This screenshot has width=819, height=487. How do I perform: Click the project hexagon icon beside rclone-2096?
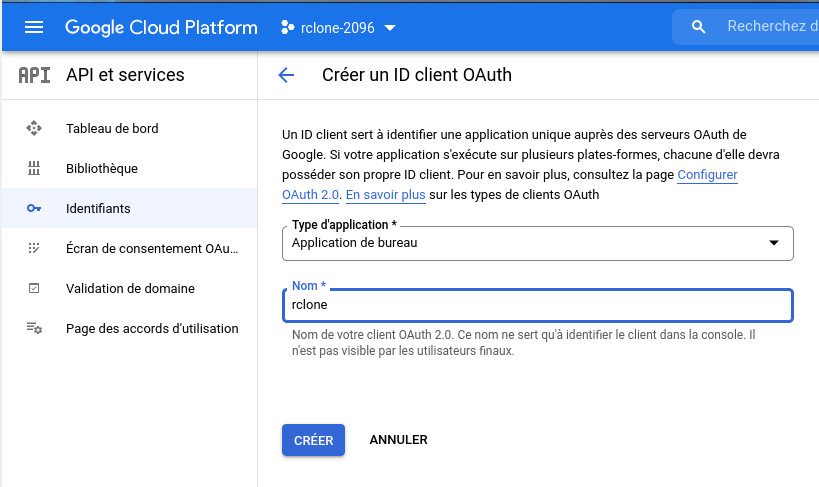287,27
